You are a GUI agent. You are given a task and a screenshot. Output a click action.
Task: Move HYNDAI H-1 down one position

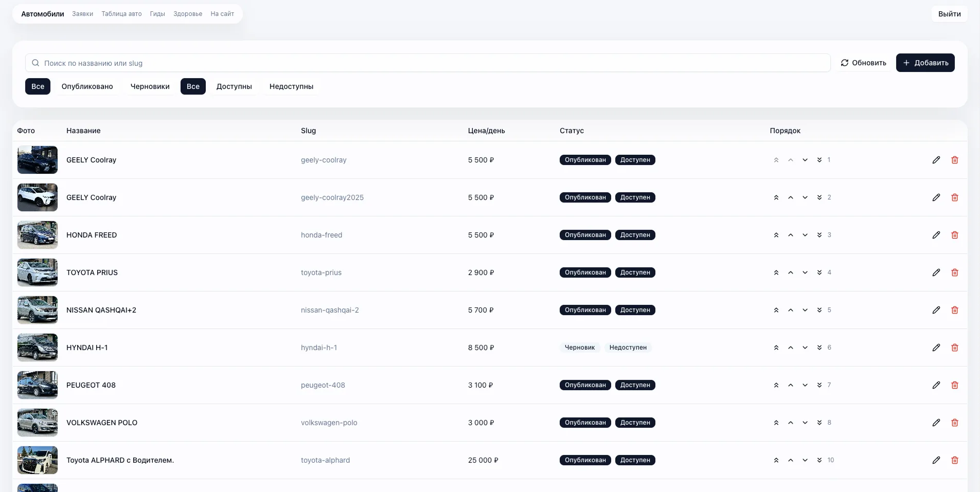click(x=805, y=348)
